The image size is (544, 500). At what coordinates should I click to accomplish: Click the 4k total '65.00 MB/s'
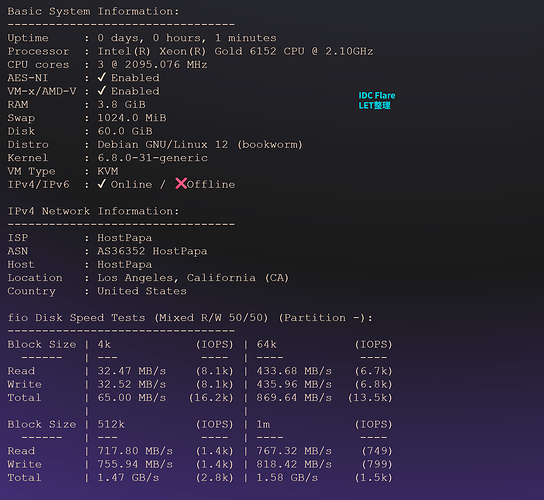tap(132, 398)
